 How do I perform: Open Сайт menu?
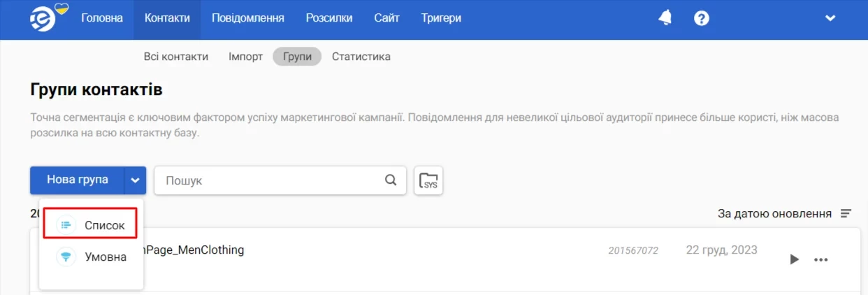pos(386,18)
